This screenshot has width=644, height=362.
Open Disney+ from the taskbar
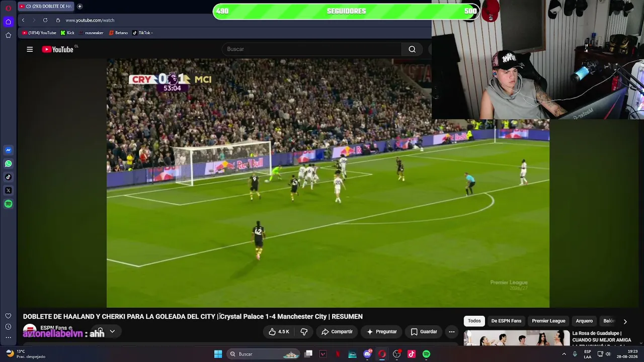coord(352,354)
